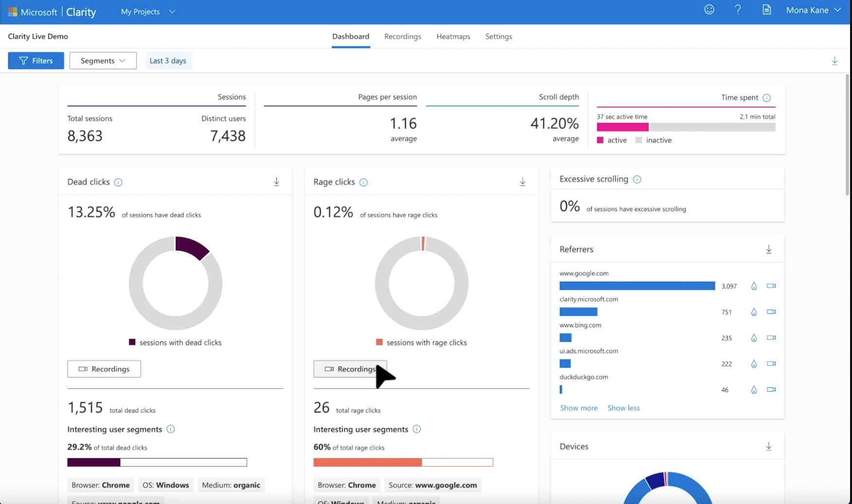Switch to the Heatmaps tab

453,36
